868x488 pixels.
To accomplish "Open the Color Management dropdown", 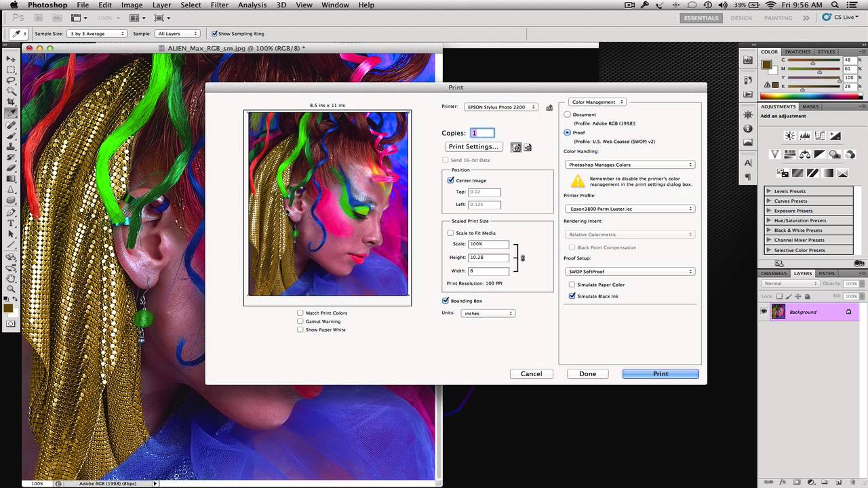I will (596, 102).
